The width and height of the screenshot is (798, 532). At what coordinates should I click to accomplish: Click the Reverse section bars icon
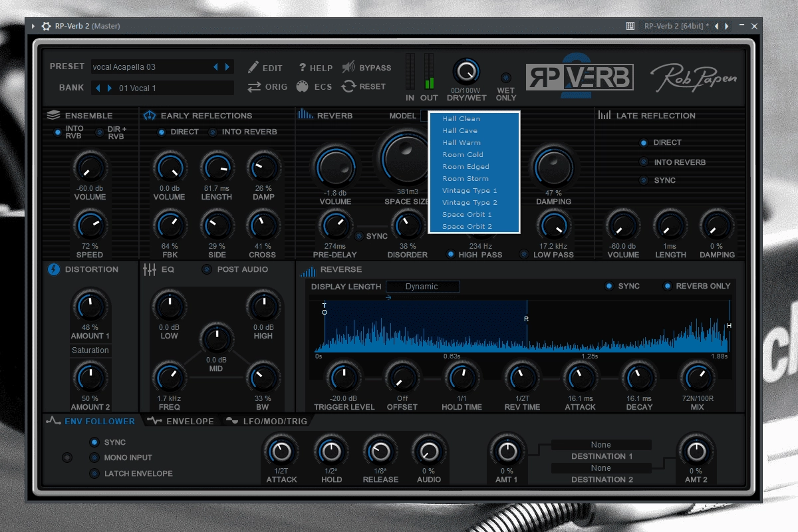(308, 270)
